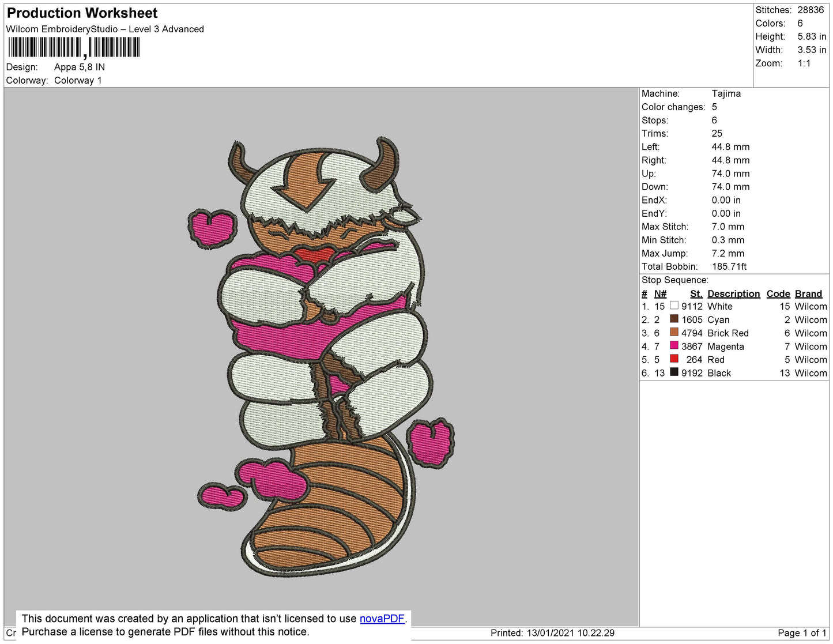Click the Appa embroidery design preview
This screenshot has height=644, width=833.
click(322, 357)
